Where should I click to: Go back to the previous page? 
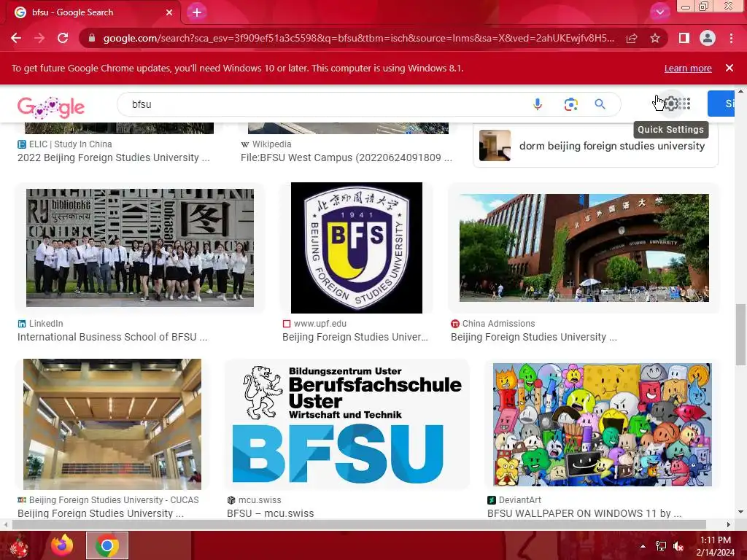(16, 38)
